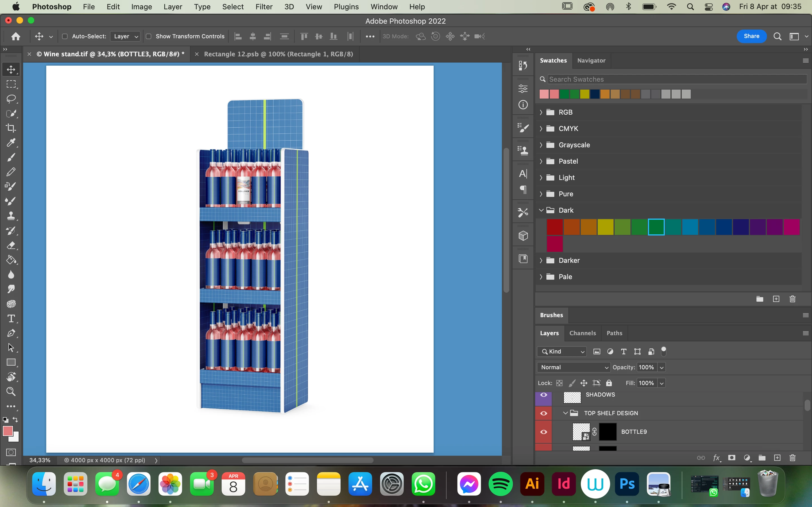This screenshot has height=507, width=812.
Task: Click the delete layer trash icon
Action: [x=792, y=458]
